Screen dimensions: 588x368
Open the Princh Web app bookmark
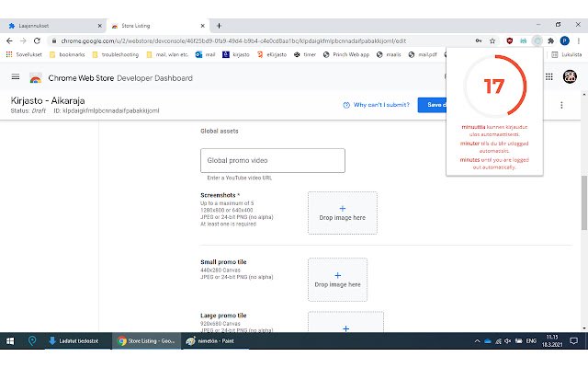click(346, 54)
